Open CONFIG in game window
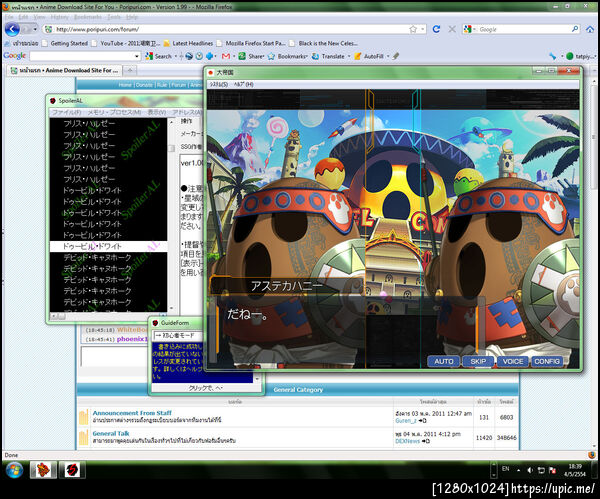 547,361
